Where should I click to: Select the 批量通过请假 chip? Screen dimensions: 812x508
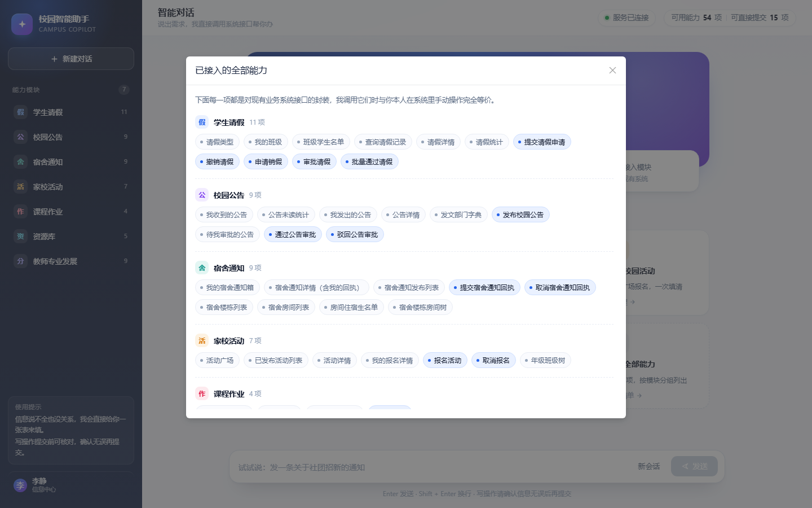pos(370,162)
